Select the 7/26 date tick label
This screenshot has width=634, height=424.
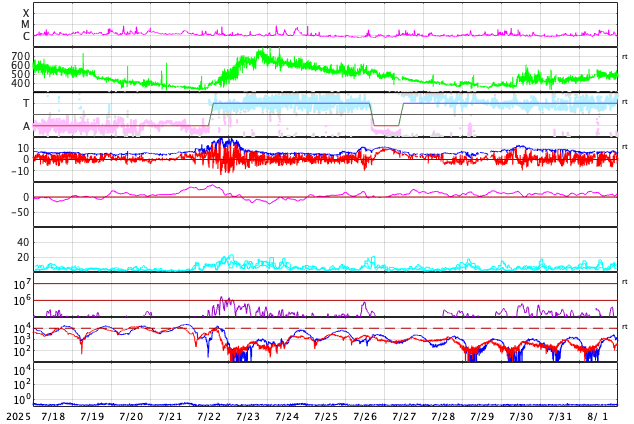click(x=365, y=416)
